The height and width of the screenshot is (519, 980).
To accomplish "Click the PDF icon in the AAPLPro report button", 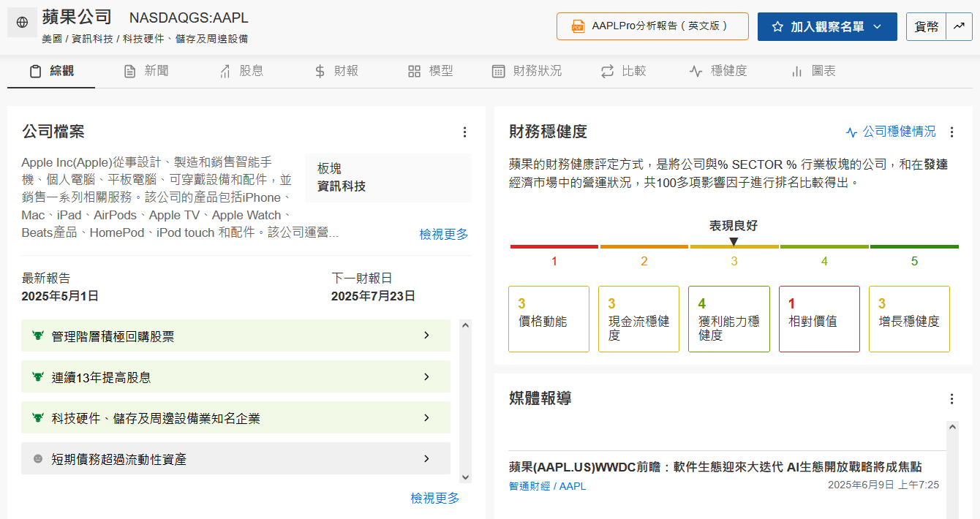I will 578,26.
